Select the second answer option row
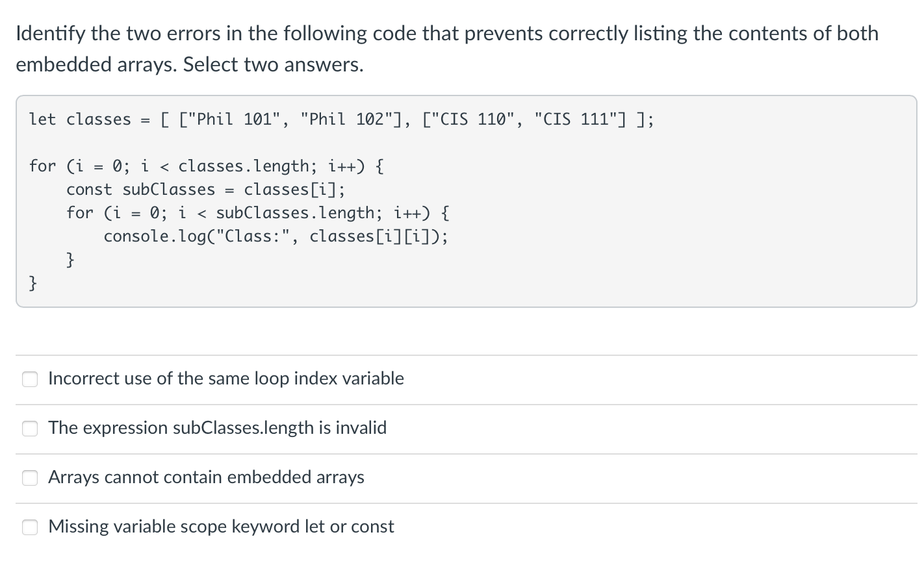Viewport: 924px width, 565px height. coord(217,428)
